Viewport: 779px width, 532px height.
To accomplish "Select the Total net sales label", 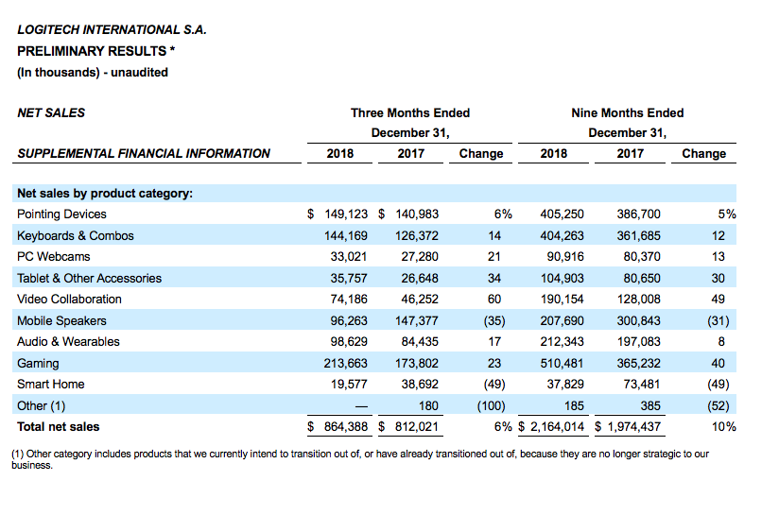I will click(x=59, y=427).
